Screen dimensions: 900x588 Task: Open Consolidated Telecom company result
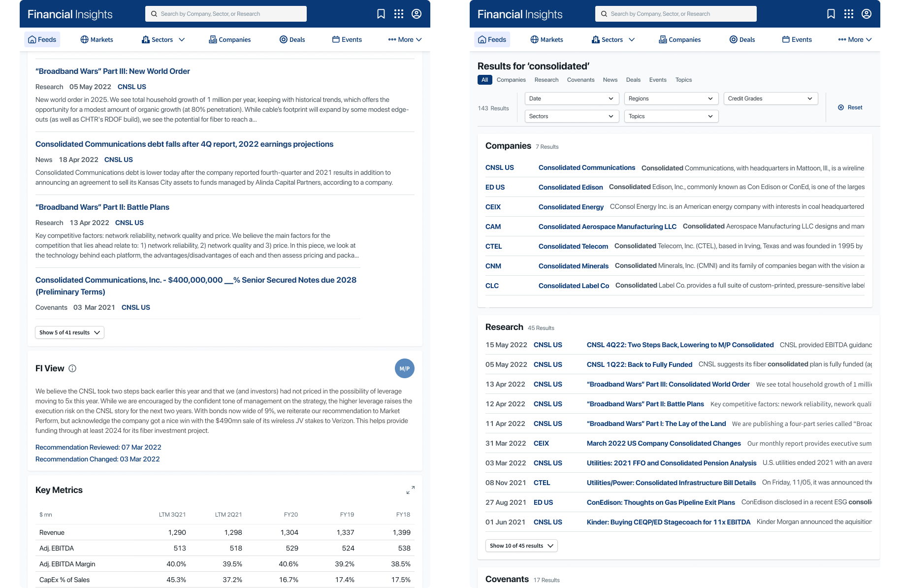(x=573, y=246)
